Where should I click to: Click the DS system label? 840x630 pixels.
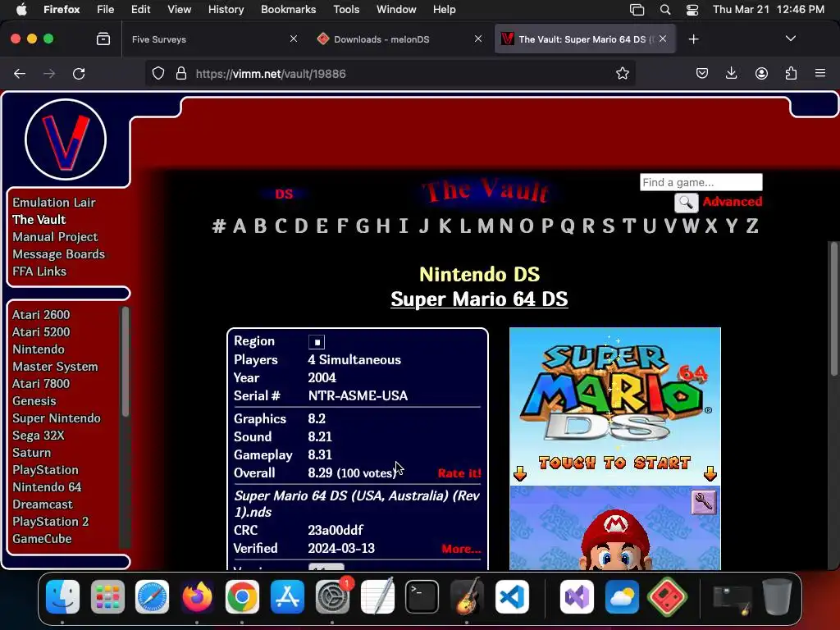tap(284, 194)
